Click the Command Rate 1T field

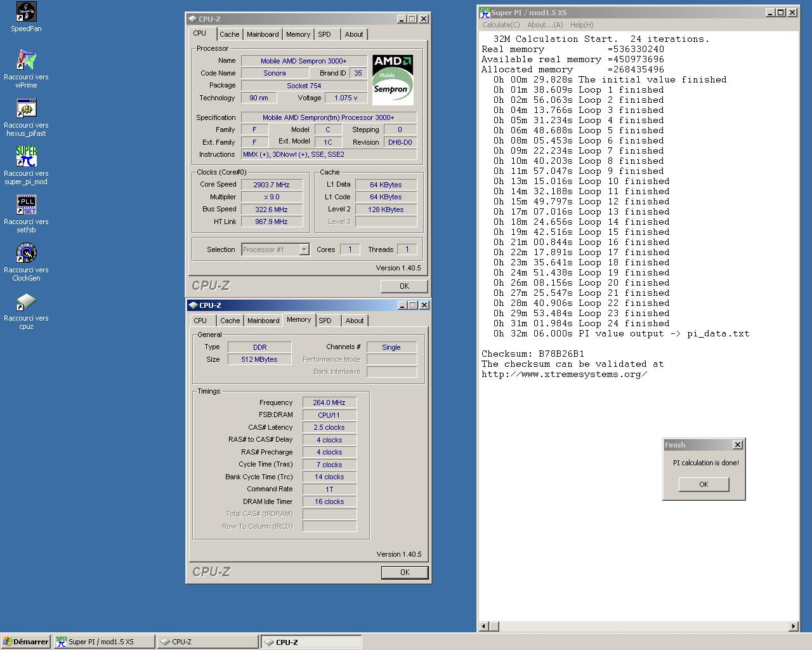pos(329,489)
